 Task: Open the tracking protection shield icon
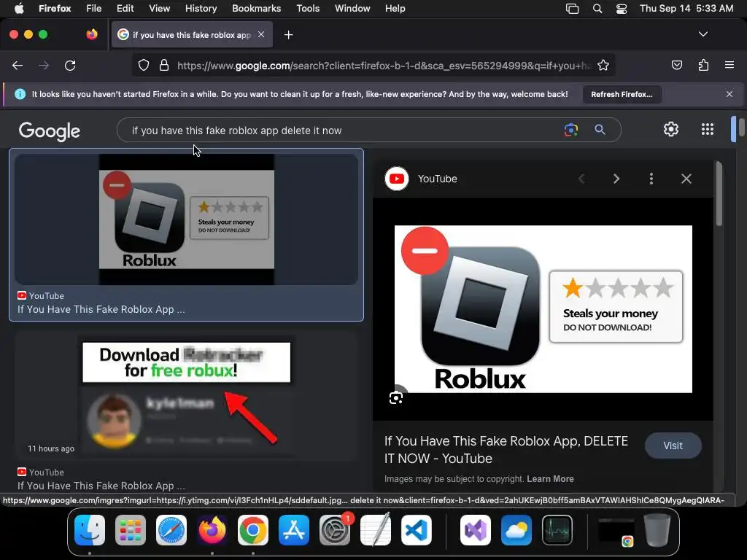(144, 65)
